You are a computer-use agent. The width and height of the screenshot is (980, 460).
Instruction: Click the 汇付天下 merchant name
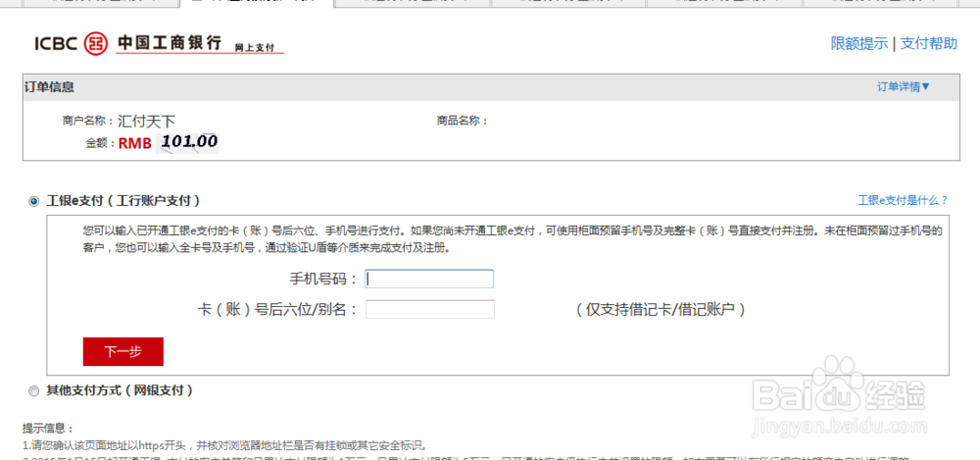[146, 122]
